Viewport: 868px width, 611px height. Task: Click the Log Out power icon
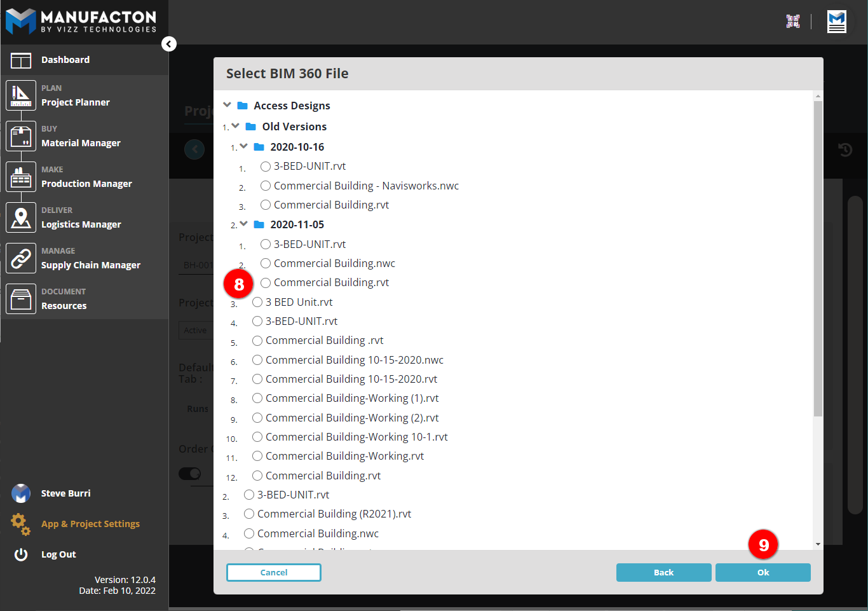click(21, 554)
